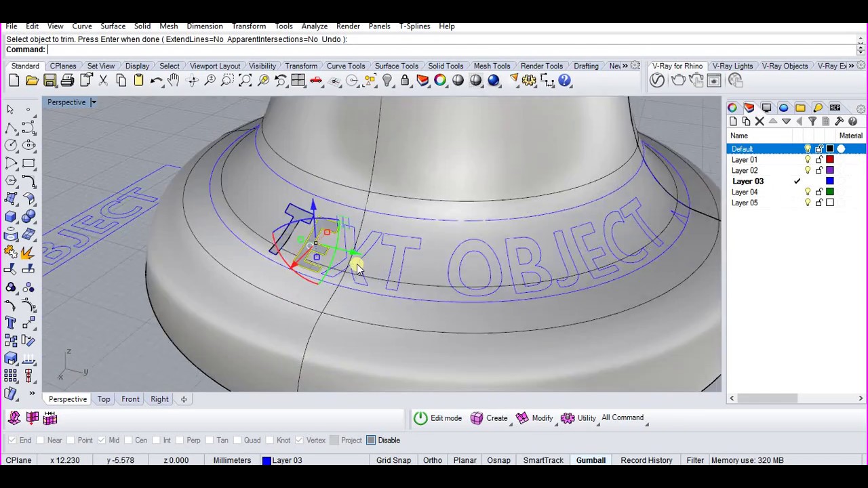Click Record History in status bar
Image resolution: width=868 pixels, height=488 pixels.
[646, 460]
